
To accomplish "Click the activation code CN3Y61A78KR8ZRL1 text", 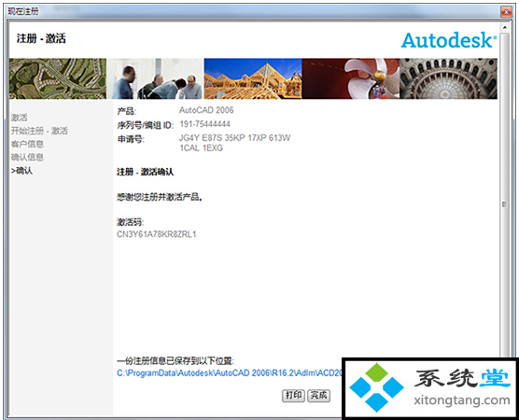I will click(x=157, y=234).
